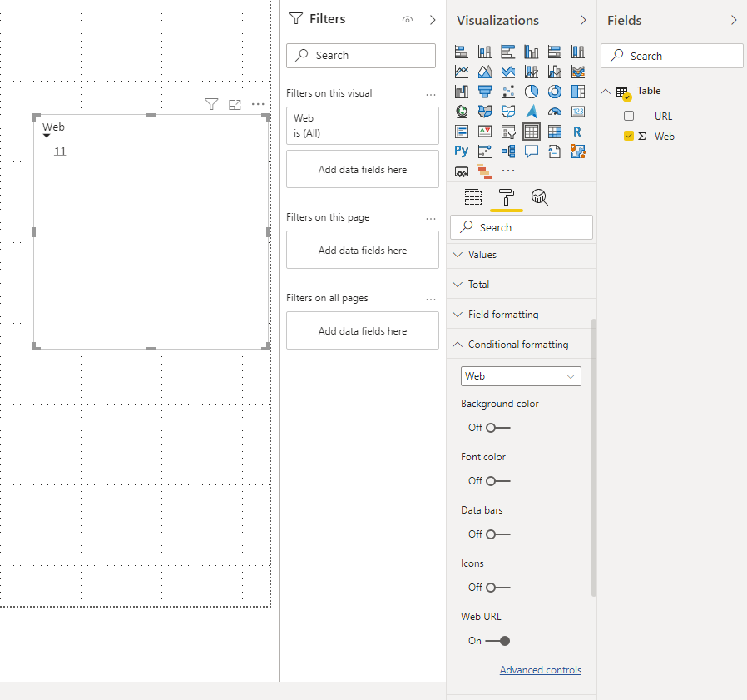Viewport: 747px width, 700px height.
Task: Select the globe Map visual
Action: (461, 112)
